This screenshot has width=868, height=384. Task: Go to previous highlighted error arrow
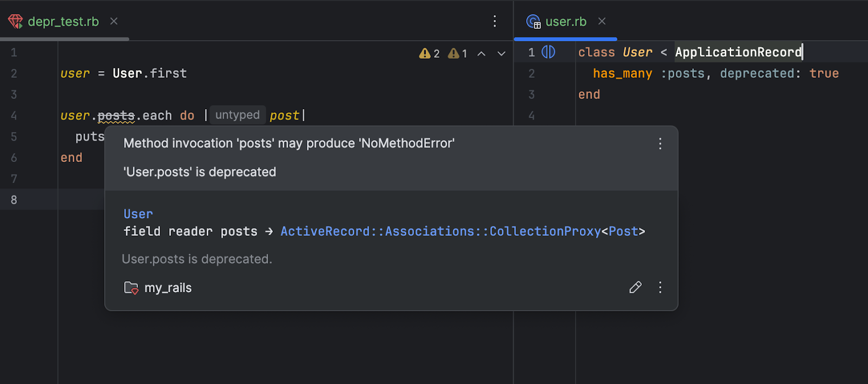(x=481, y=53)
